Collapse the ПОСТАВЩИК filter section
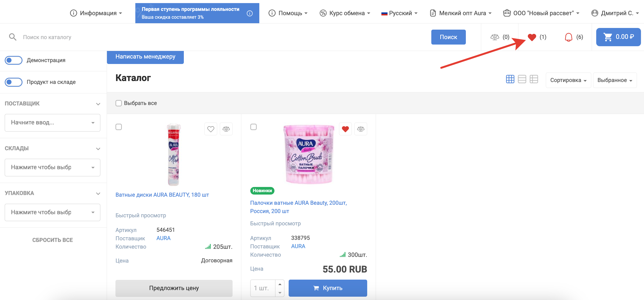The image size is (644, 300). coord(98,104)
